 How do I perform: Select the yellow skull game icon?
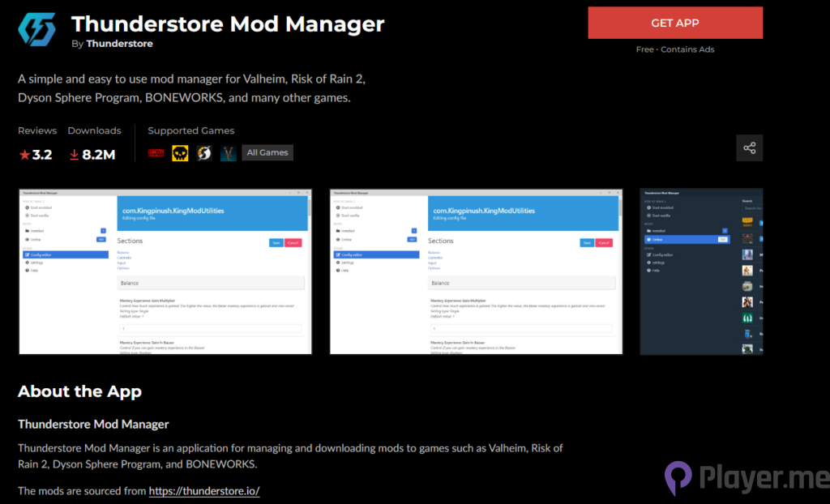tap(180, 152)
